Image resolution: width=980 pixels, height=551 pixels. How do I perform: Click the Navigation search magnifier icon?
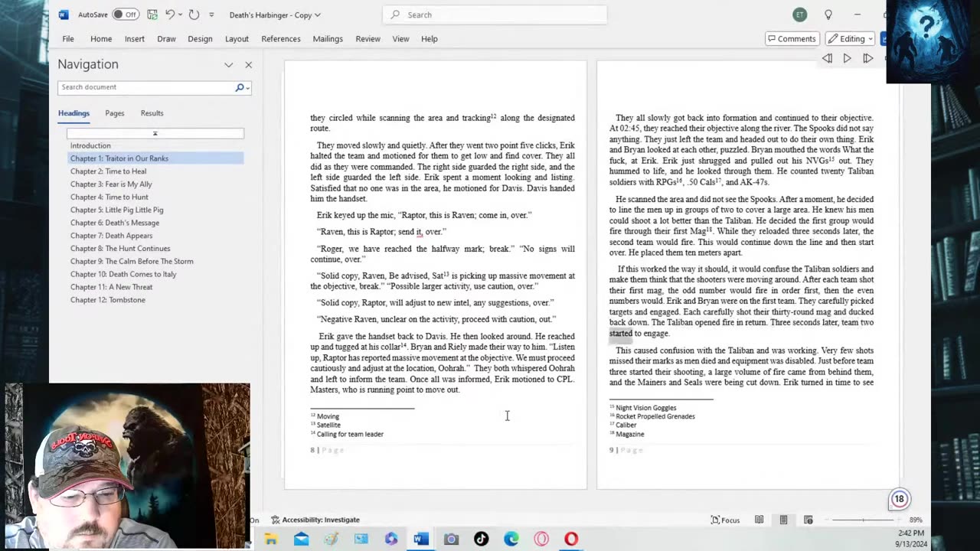point(240,87)
